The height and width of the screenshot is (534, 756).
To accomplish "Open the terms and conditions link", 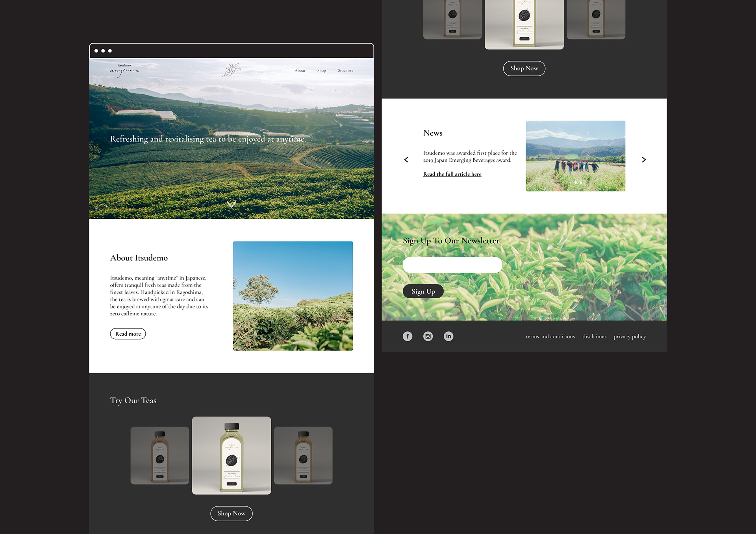I will pyautogui.click(x=550, y=336).
